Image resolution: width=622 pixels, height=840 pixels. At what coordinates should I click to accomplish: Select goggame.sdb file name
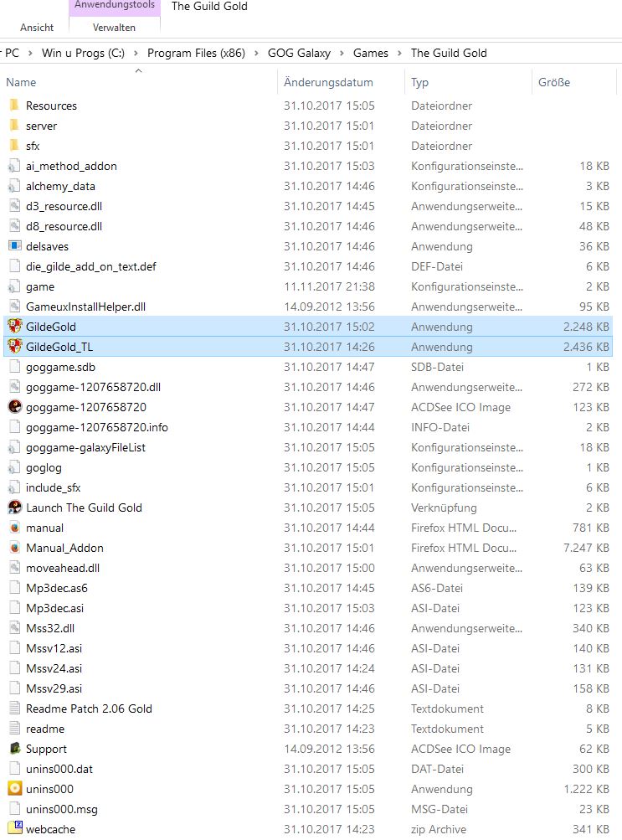click(x=60, y=367)
